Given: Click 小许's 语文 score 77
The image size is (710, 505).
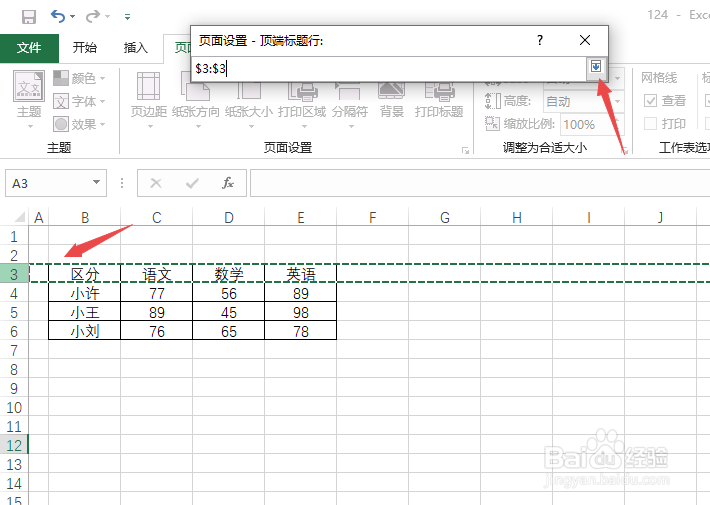Looking at the screenshot, I should pyautogui.click(x=157, y=293).
